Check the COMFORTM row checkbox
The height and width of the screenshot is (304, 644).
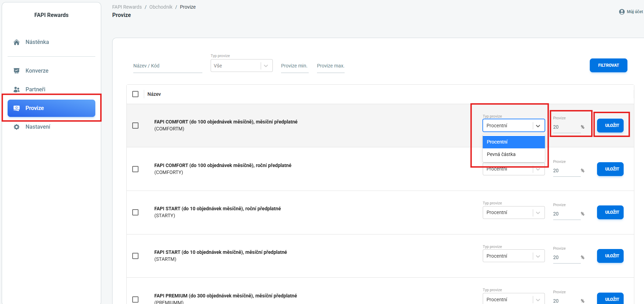pyautogui.click(x=135, y=126)
